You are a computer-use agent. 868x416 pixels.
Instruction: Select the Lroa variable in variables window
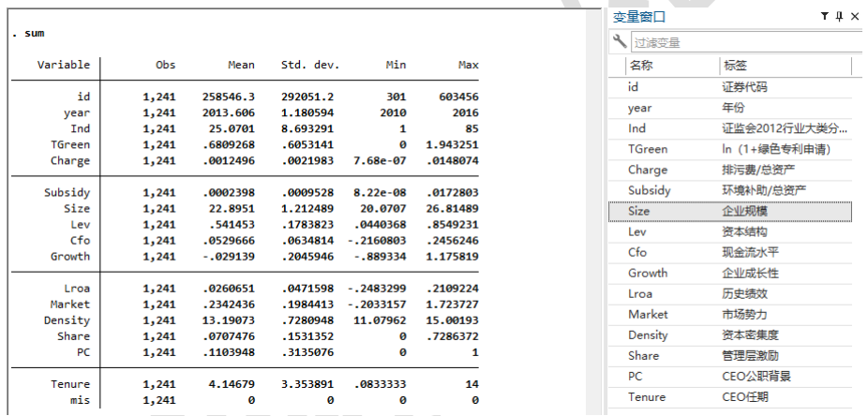[x=730, y=294]
